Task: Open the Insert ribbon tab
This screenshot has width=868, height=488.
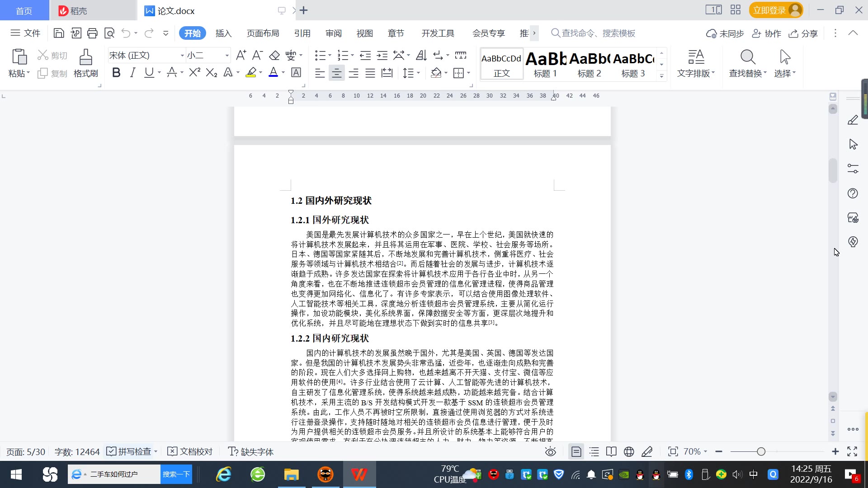Action: pos(223,33)
